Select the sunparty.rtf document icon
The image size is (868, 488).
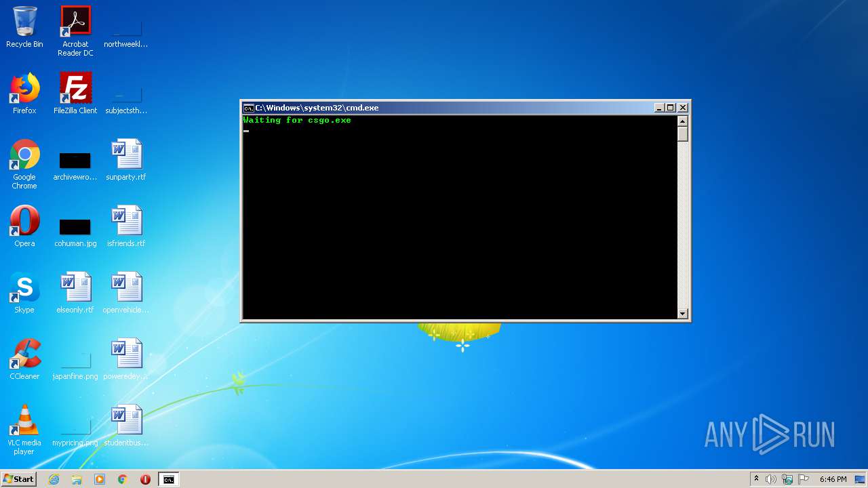[126, 160]
